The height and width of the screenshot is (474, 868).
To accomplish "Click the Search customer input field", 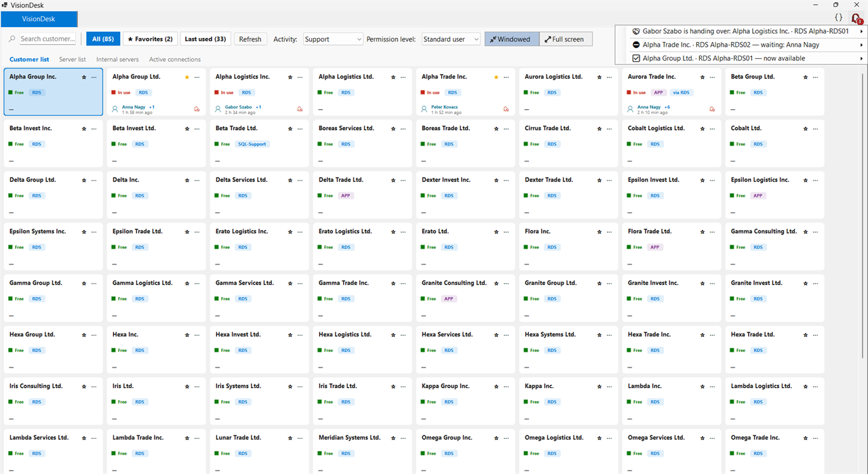I will (x=47, y=39).
